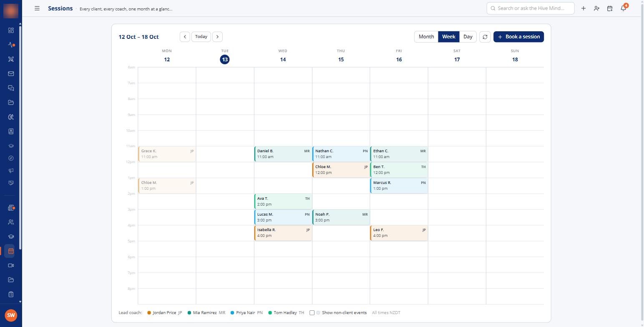Open Grace K. 11:00 am session
This screenshot has width=644, height=327.
(167, 154)
